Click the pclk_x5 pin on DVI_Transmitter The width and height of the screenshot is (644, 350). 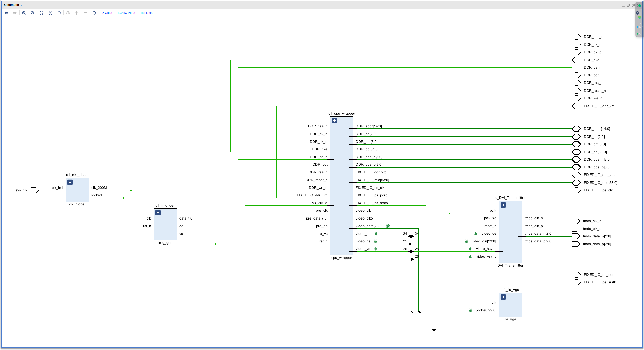click(490, 218)
